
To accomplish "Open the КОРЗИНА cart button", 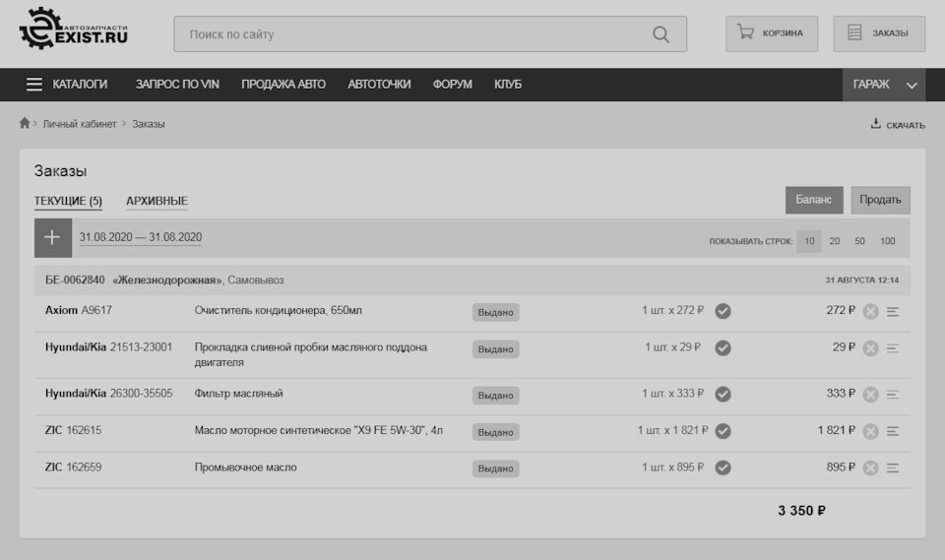I will point(772,33).
